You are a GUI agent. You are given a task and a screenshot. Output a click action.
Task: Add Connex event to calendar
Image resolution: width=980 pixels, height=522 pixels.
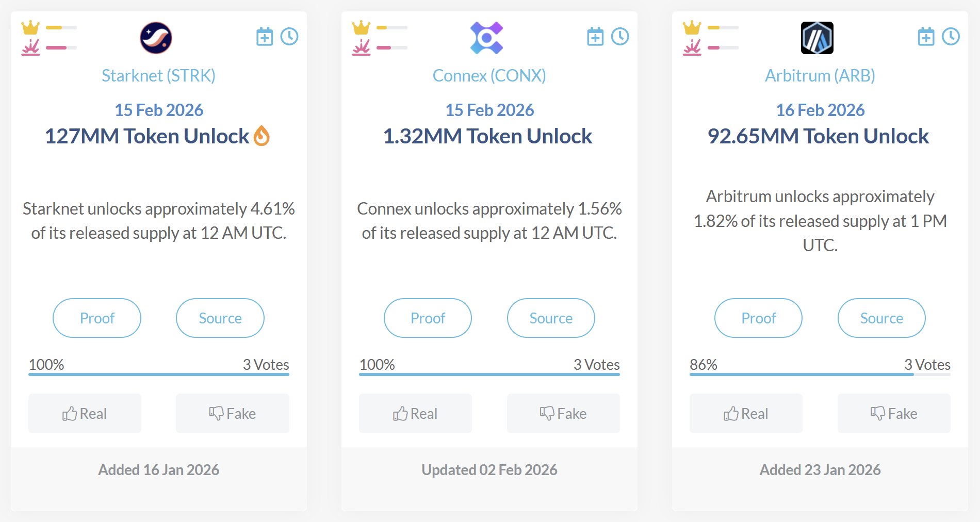pos(595,37)
